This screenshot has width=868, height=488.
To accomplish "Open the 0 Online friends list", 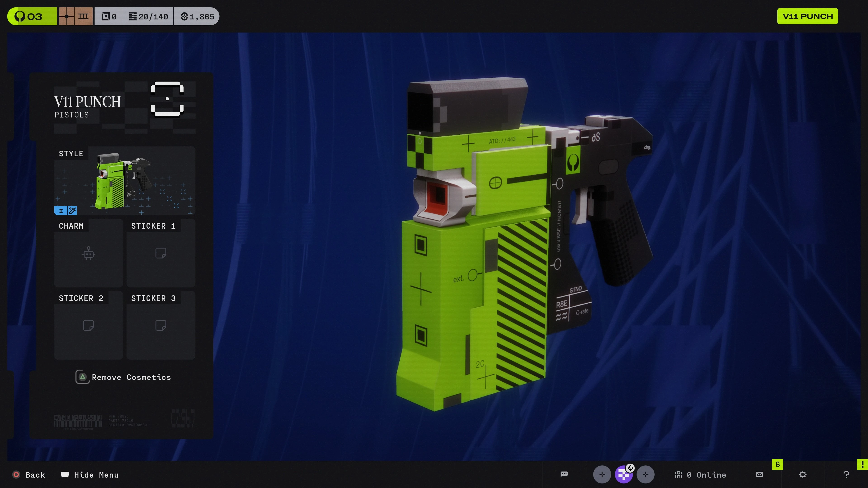I will (701, 474).
